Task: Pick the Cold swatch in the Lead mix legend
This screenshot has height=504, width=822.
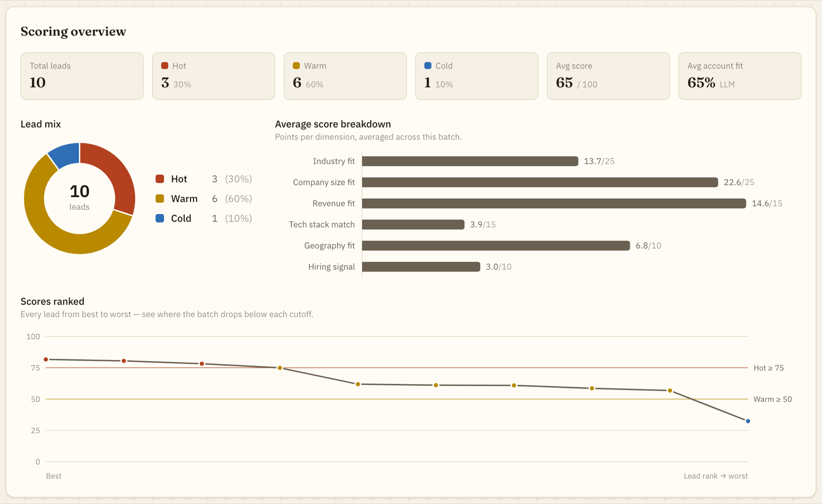Action: click(x=160, y=218)
